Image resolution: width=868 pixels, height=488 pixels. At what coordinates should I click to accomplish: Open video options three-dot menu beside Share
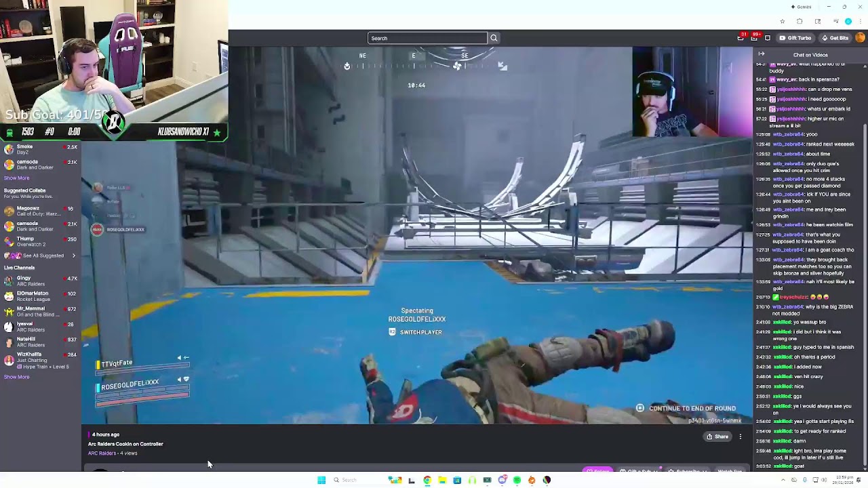(x=741, y=436)
